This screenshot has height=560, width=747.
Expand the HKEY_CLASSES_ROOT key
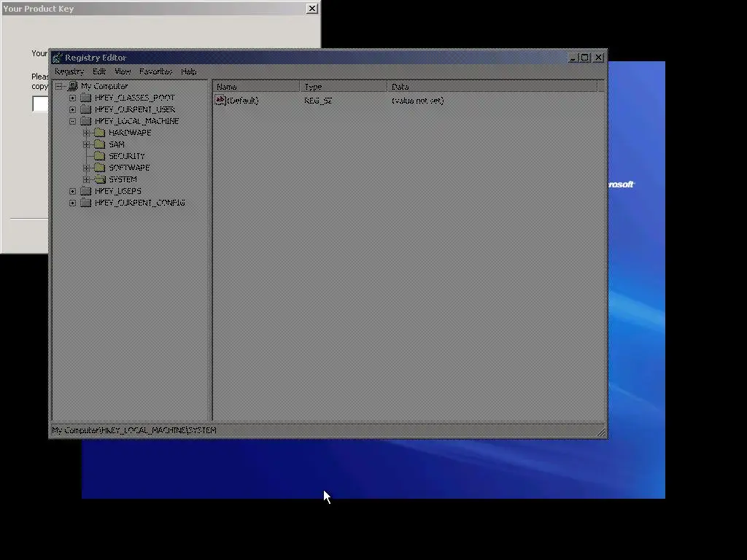72,98
